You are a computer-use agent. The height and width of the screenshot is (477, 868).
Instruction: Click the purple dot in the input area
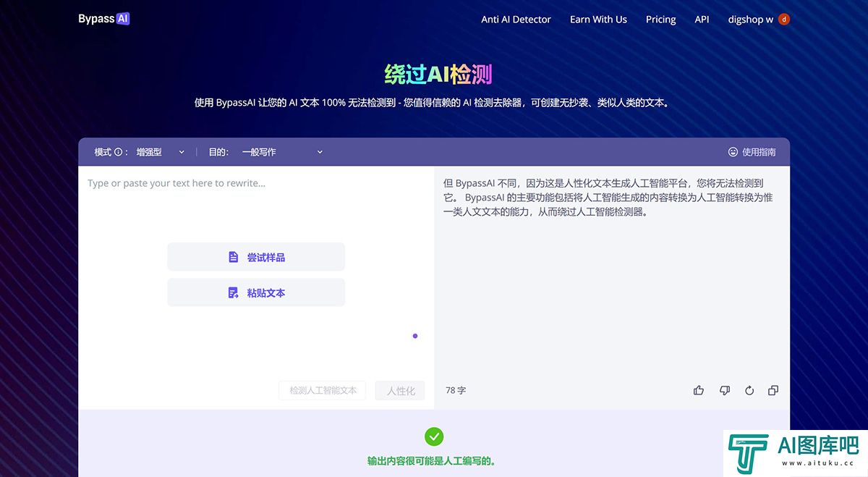point(415,336)
